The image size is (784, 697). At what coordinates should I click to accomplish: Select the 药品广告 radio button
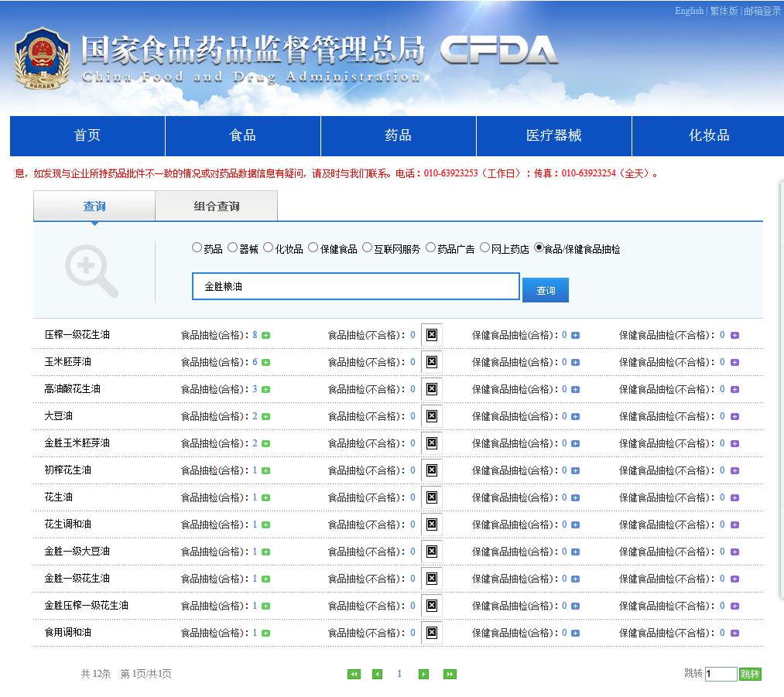point(430,248)
